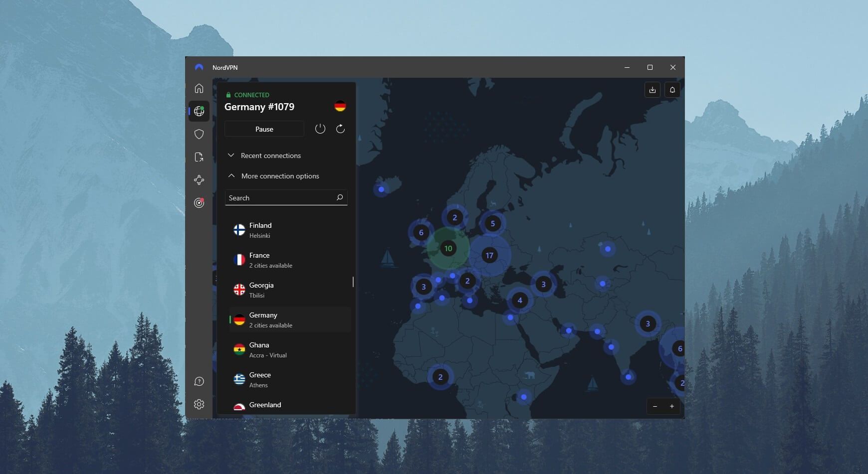The image size is (868, 474).
Task: Select France from the country list
Action: (289, 260)
